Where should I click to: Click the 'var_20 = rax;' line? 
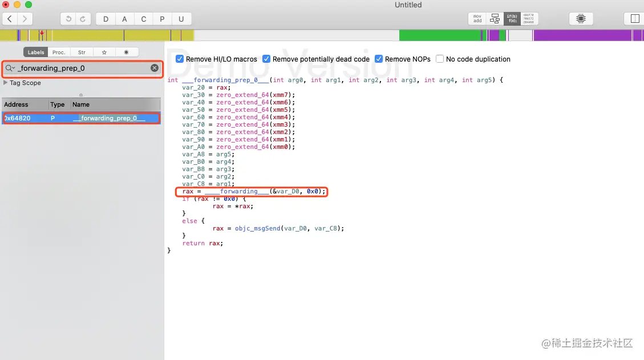pos(206,87)
